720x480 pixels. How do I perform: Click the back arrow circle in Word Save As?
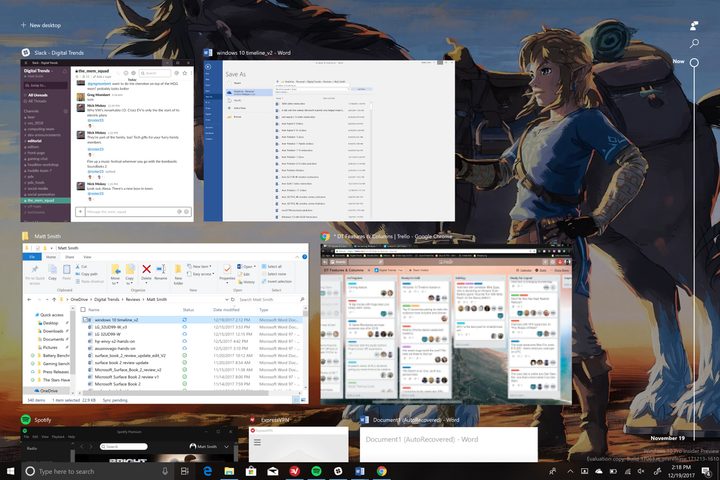tap(208, 67)
